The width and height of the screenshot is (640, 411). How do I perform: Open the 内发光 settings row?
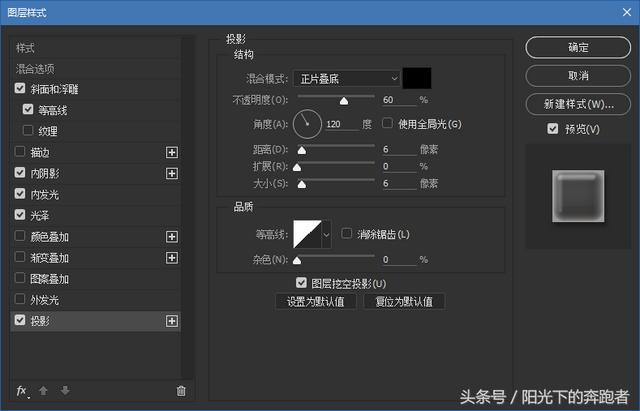pyautogui.click(x=95, y=195)
